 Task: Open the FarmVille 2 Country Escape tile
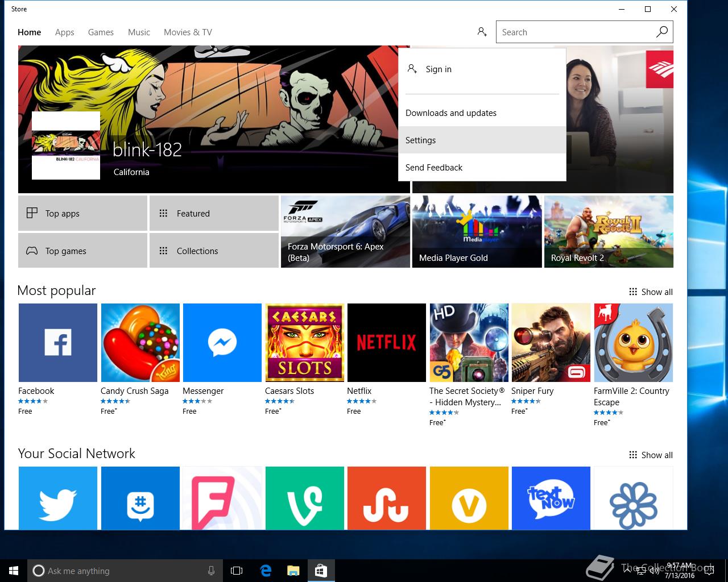pyautogui.click(x=634, y=342)
